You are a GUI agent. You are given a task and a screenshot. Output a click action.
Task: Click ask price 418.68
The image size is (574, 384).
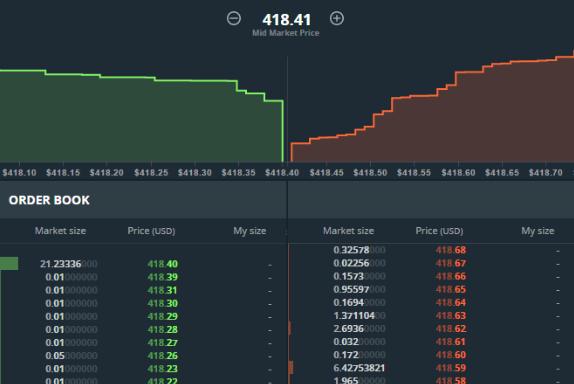click(451, 250)
